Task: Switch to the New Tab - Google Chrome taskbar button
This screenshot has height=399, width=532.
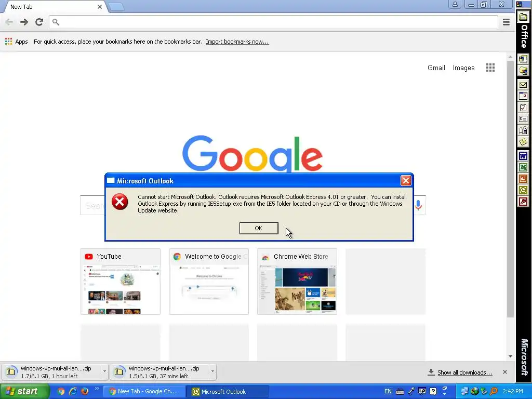Action: [x=144, y=392]
